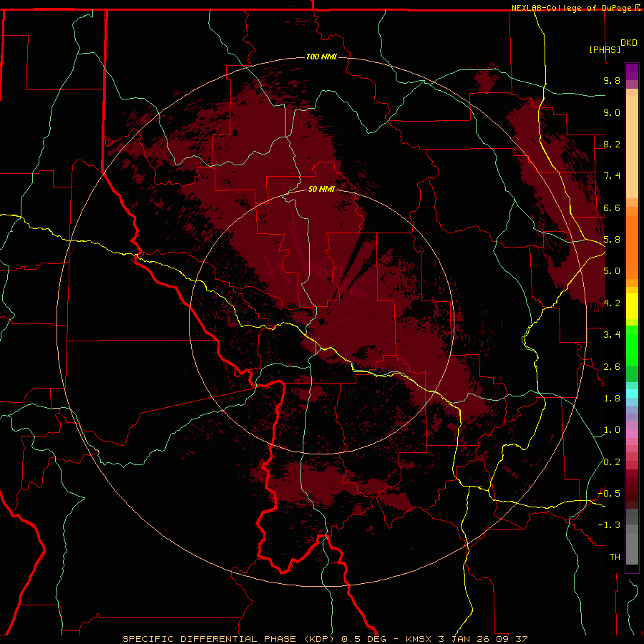Click the (KDP) abbreviation in the caption
Screen dimensions: 644x644
point(318,639)
